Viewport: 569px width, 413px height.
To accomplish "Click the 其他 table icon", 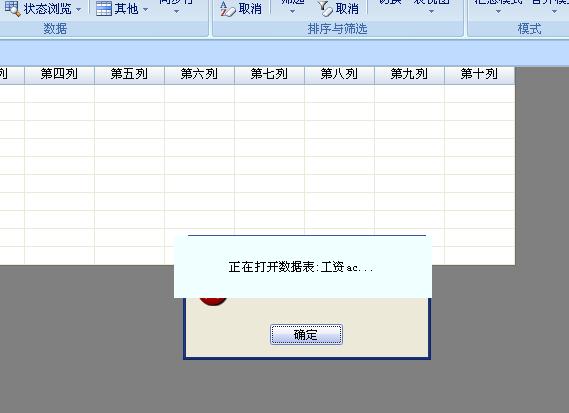I will [104, 9].
